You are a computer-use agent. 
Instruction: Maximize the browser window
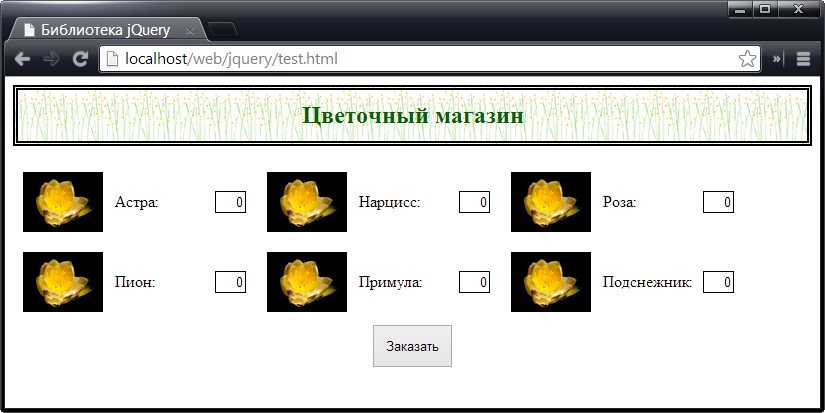pyautogui.click(x=766, y=9)
